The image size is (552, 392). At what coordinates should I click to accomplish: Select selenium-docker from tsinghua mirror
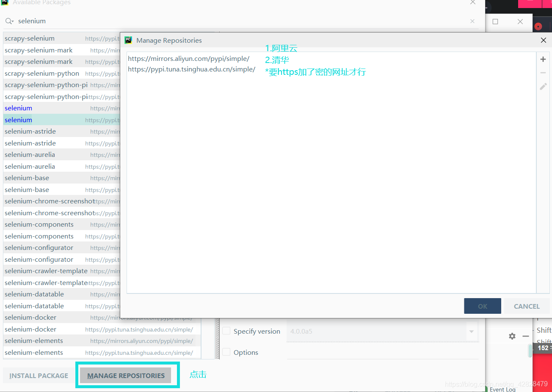(102, 329)
